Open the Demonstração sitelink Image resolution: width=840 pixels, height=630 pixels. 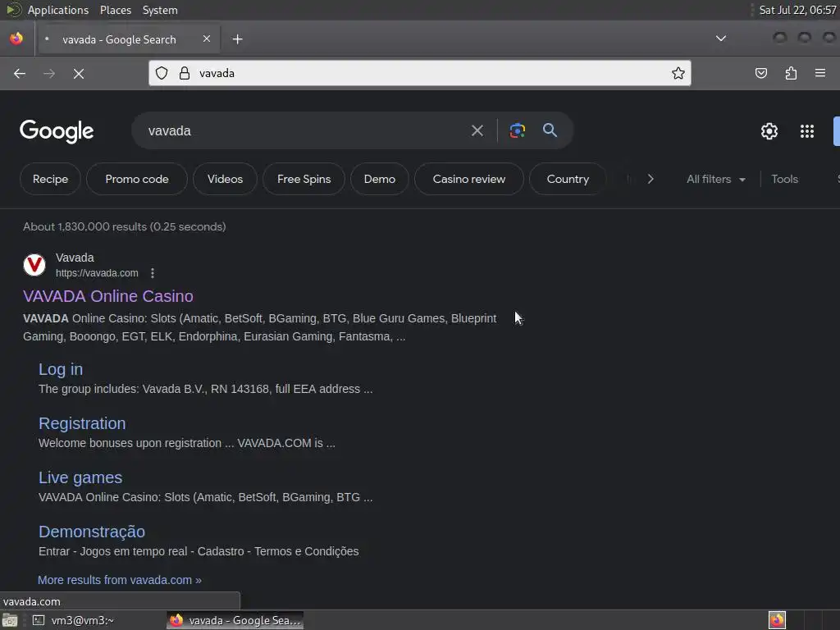(x=92, y=532)
